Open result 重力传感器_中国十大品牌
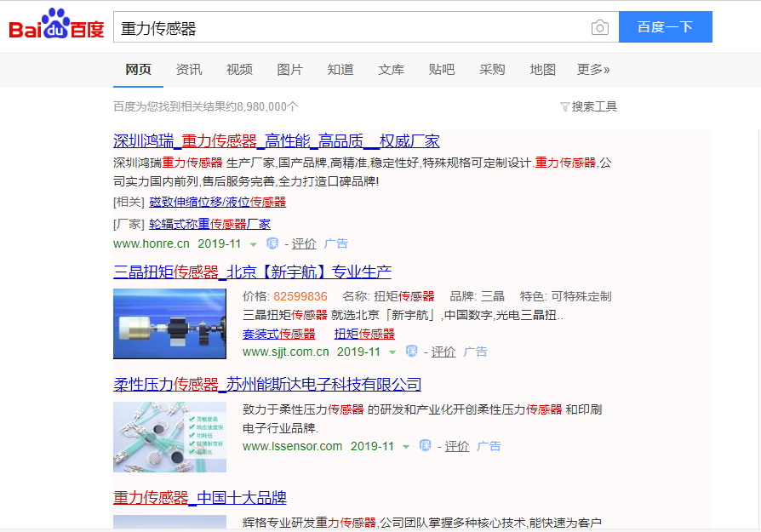This screenshot has width=761, height=532. (x=200, y=498)
